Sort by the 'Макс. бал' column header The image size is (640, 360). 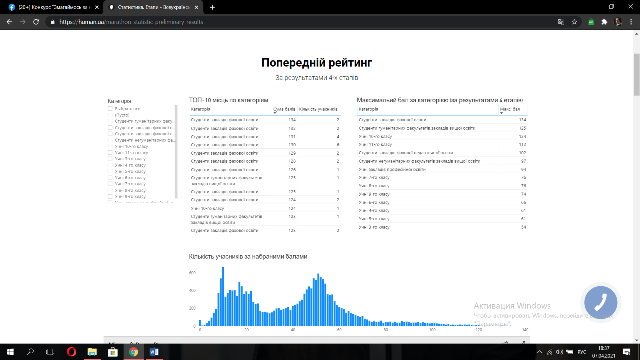(510, 109)
